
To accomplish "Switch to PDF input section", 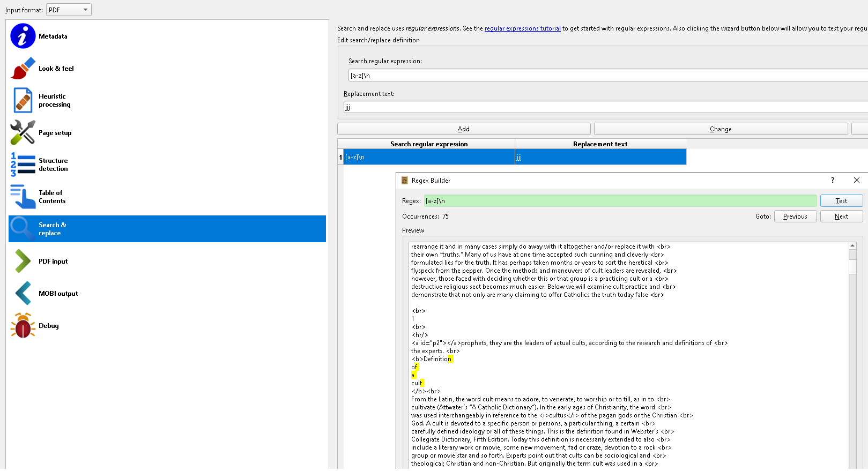I will click(x=53, y=261).
